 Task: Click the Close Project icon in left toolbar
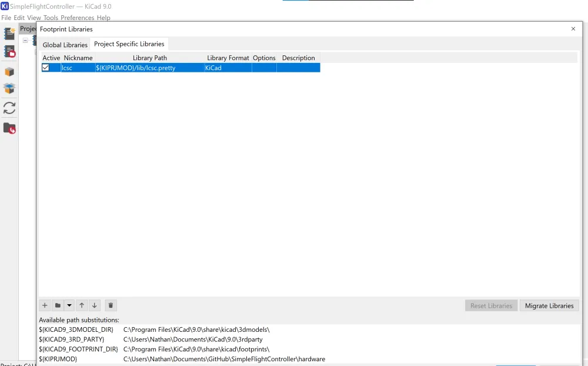[9, 52]
